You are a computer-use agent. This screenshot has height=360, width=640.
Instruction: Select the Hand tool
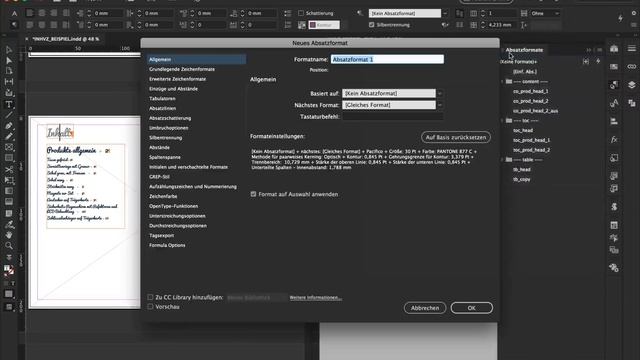point(9,235)
